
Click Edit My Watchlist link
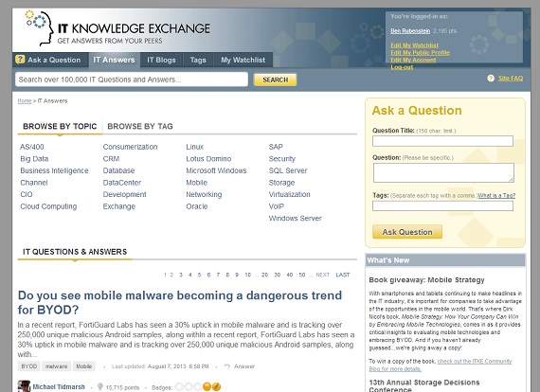click(414, 45)
